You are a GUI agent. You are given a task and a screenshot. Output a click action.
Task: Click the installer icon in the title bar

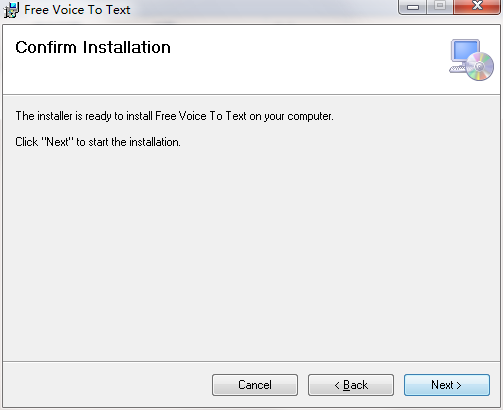tap(11, 10)
